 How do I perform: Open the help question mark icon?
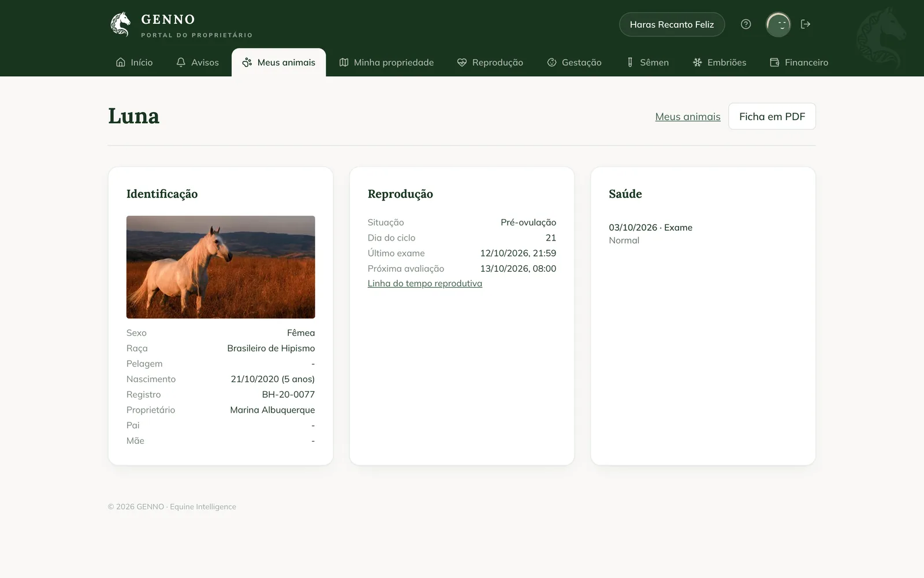pos(746,24)
